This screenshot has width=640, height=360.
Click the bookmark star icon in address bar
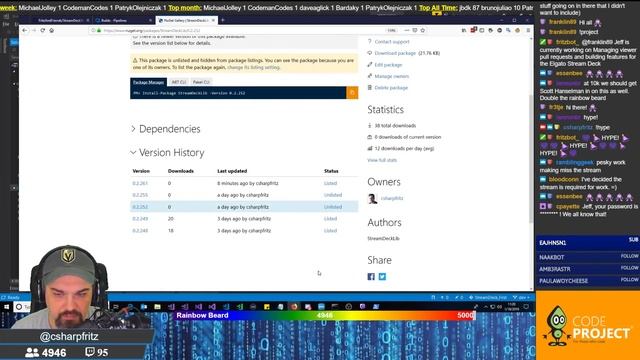423,30
